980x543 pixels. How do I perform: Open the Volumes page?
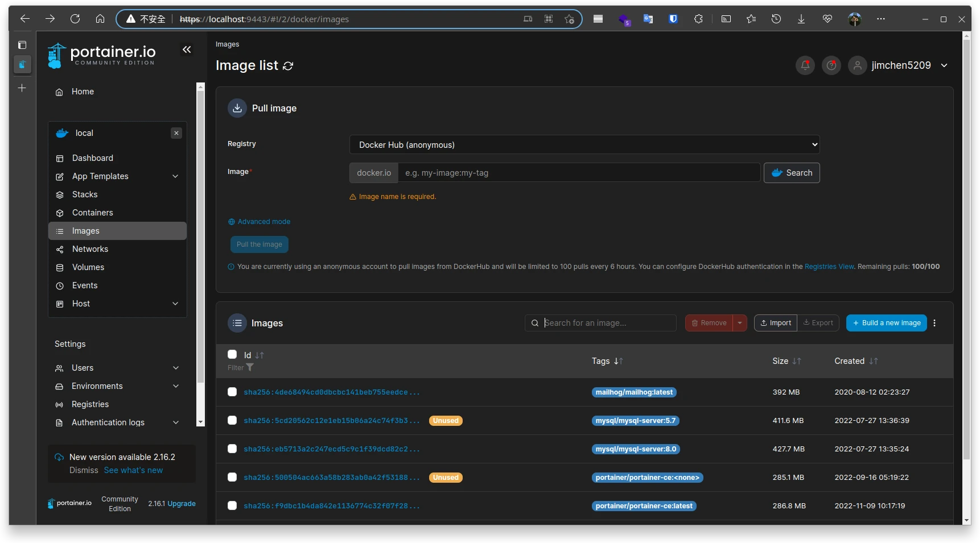[88, 267]
